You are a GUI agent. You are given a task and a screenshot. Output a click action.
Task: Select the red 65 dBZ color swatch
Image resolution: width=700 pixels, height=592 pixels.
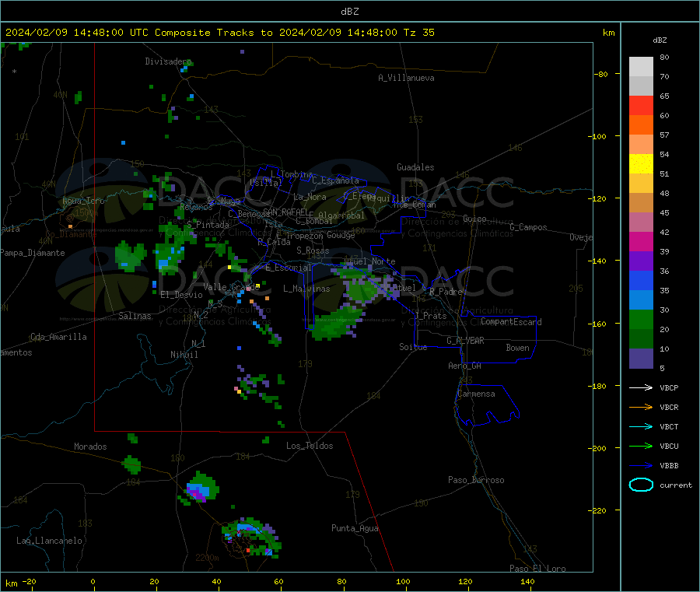pos(641,105)
